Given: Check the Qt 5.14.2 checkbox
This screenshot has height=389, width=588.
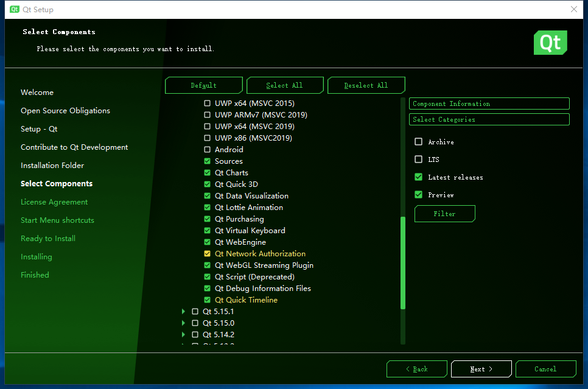Looking at the screenshot, I should click(x=195, y=335).
